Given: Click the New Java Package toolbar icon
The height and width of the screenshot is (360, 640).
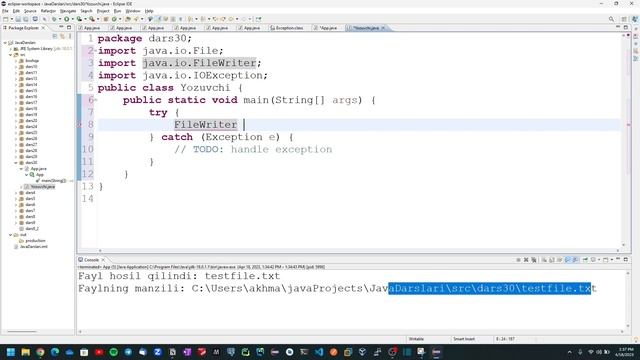Looking at the screenshot, I should (106, 19).
